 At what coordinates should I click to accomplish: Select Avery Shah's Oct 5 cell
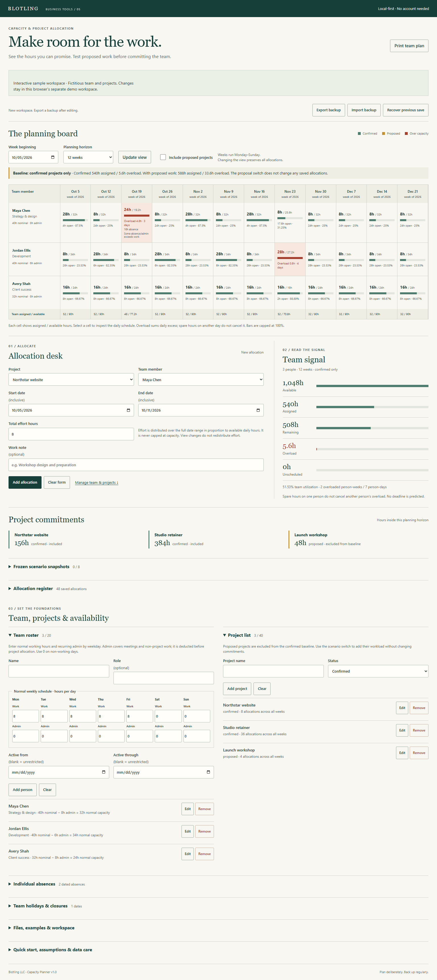pyautogui.click(x=75, y=293)
